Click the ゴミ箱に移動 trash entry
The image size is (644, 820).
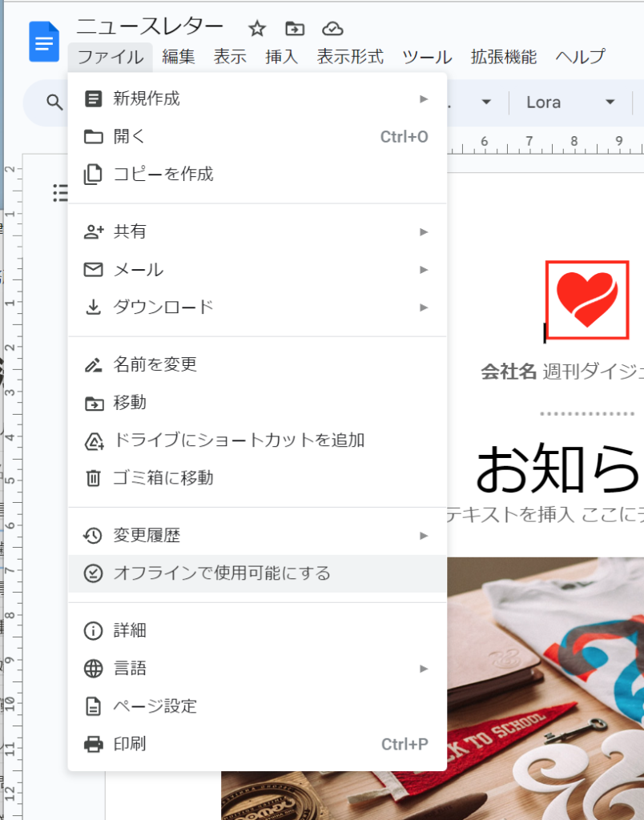163,478
